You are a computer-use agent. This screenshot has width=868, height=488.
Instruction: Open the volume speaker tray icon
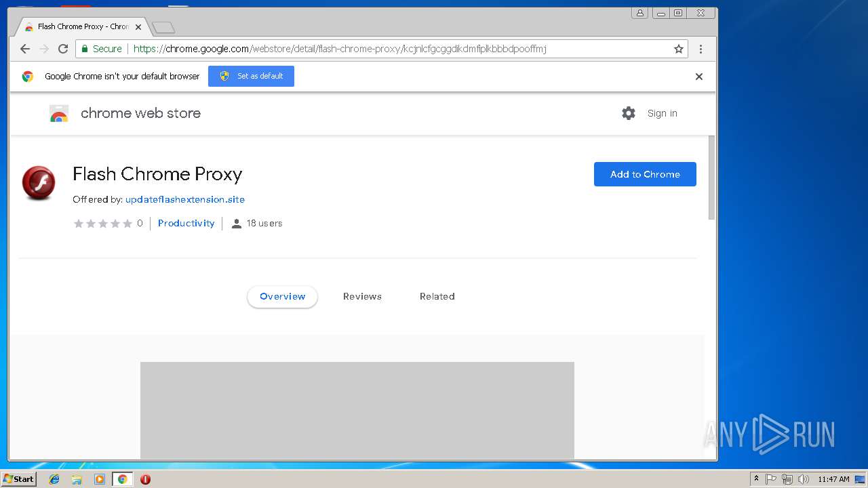click(x=803, y=479)
